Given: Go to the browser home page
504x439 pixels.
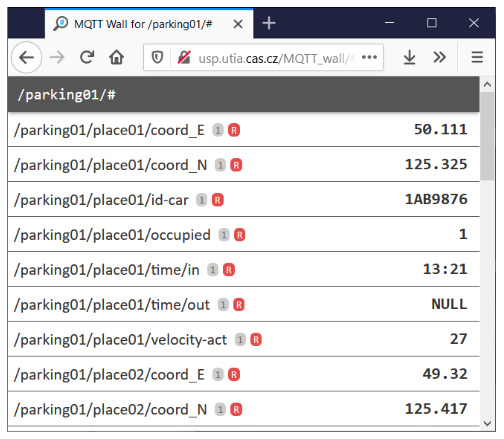Looking at the screenshot, I should [x=116, y=57].
